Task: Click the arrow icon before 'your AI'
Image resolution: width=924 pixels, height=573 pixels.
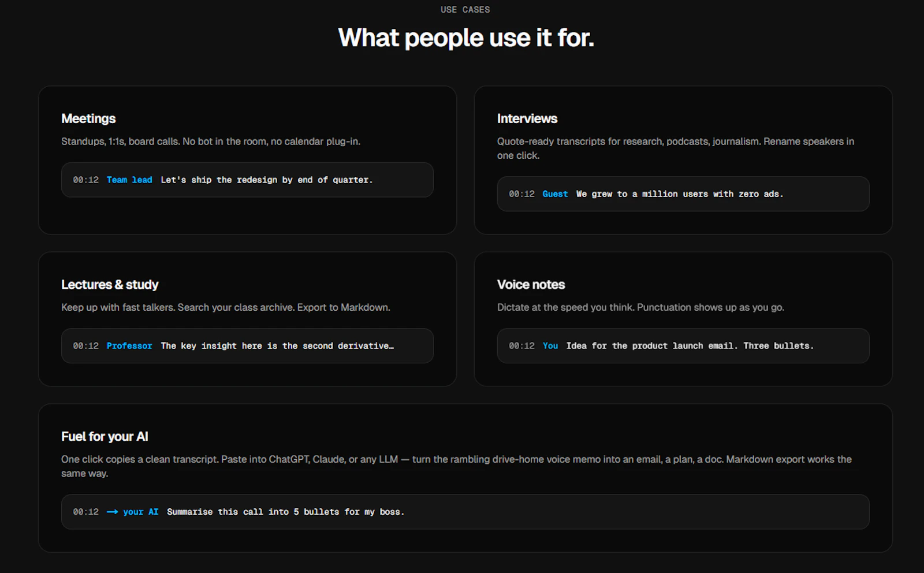Action: [x=112, y=512]
